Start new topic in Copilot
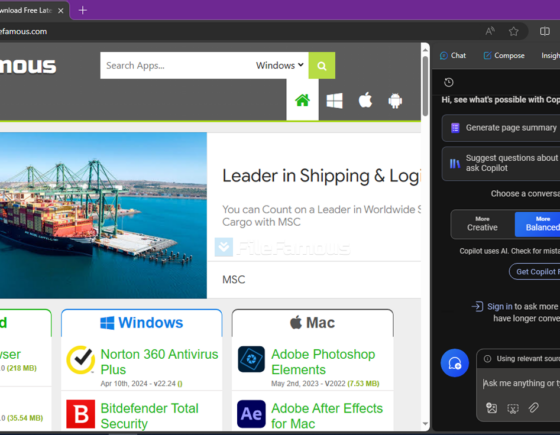The image size is (560, 435). (x=455, y=363)
